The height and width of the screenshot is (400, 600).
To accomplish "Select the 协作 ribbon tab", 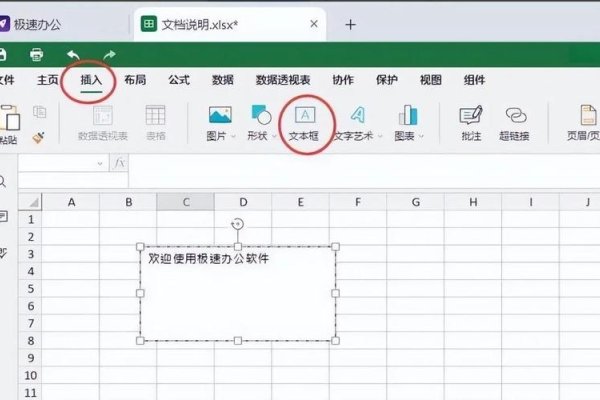I will click(343, 80).
